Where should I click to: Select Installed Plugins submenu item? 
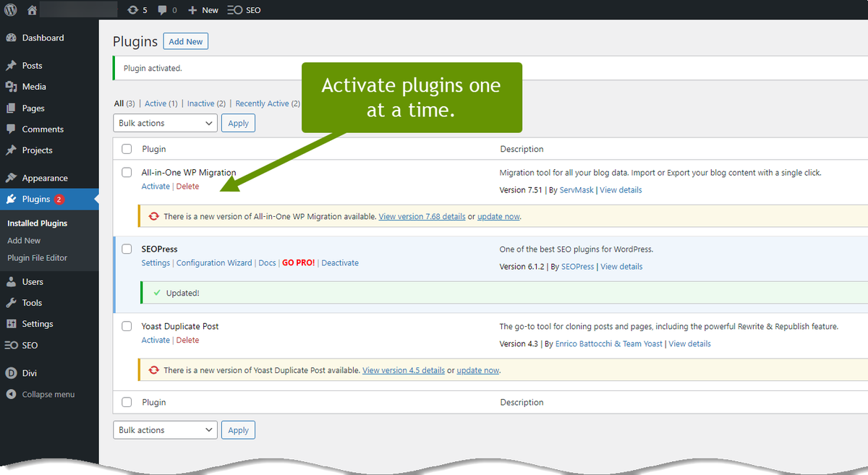[37, 223]
